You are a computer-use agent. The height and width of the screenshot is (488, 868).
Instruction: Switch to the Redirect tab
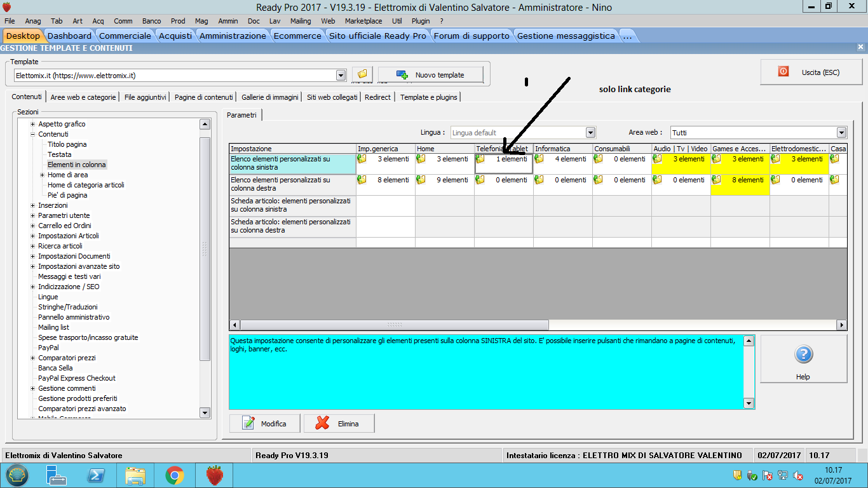(377, 97)
